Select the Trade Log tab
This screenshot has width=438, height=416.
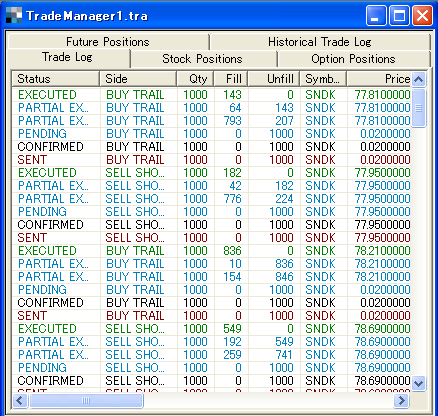[67, 57]
